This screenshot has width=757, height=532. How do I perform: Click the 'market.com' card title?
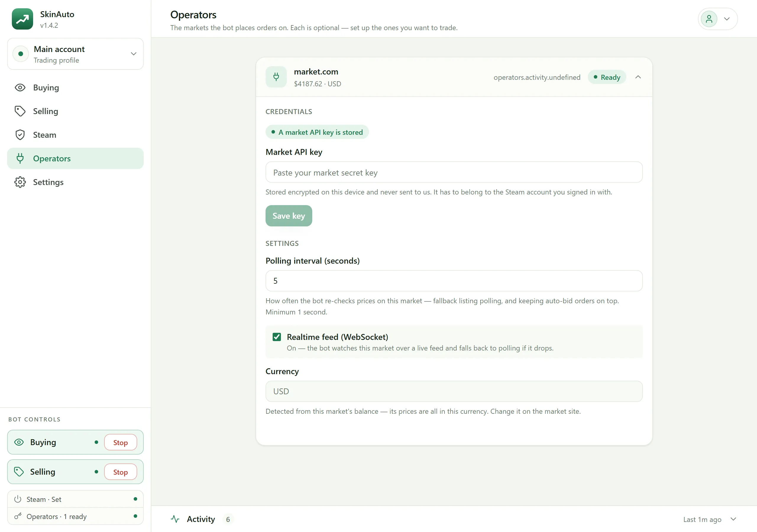tap(316, 72)
